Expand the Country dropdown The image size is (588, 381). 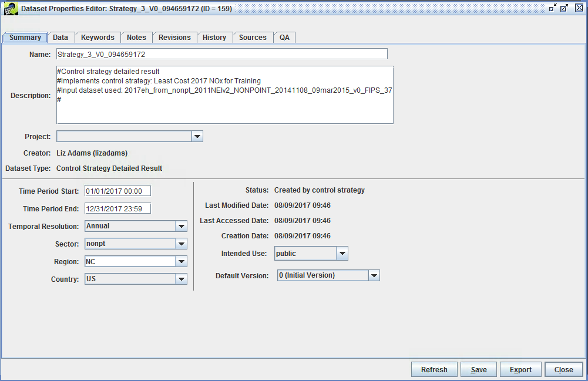click(x=182, y=279)
